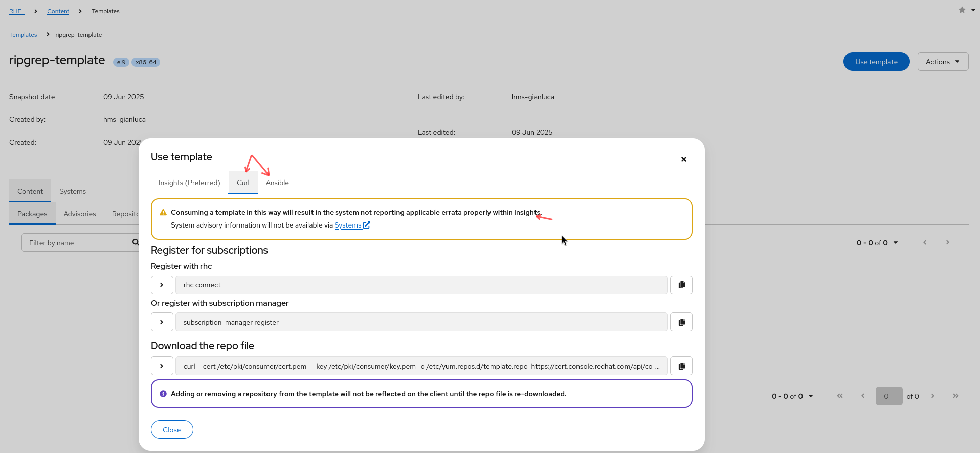Switch to the Ansible tab

pos(277,183)
